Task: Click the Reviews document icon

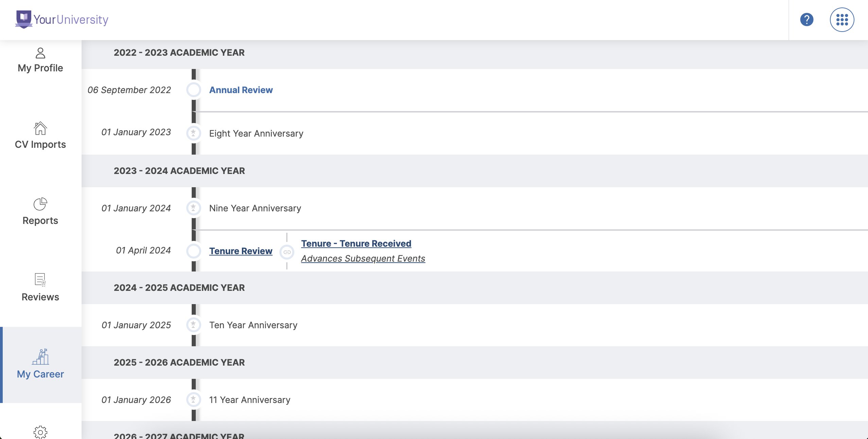Action: point(40,280)
